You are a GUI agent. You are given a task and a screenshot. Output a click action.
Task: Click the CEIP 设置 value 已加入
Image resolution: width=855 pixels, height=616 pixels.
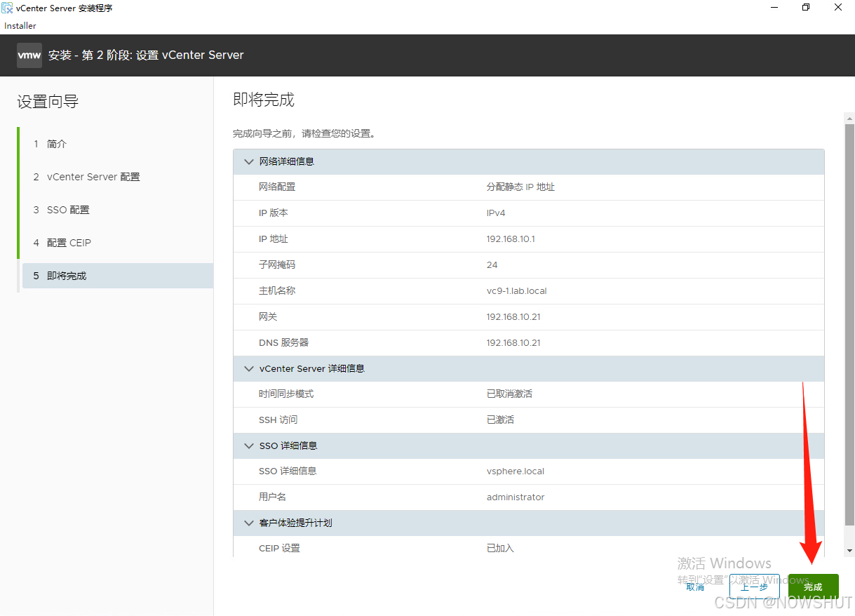click(500, 549)
